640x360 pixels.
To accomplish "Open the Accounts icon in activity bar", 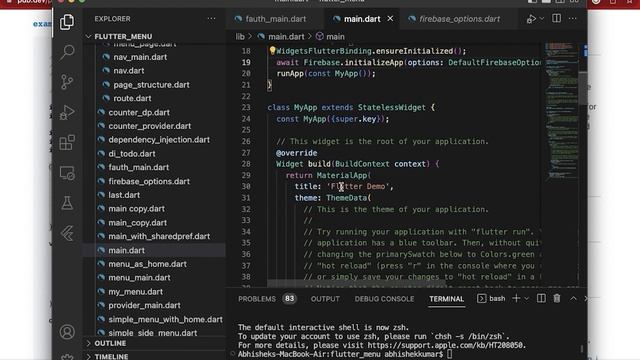I will (x=67, y=332).
